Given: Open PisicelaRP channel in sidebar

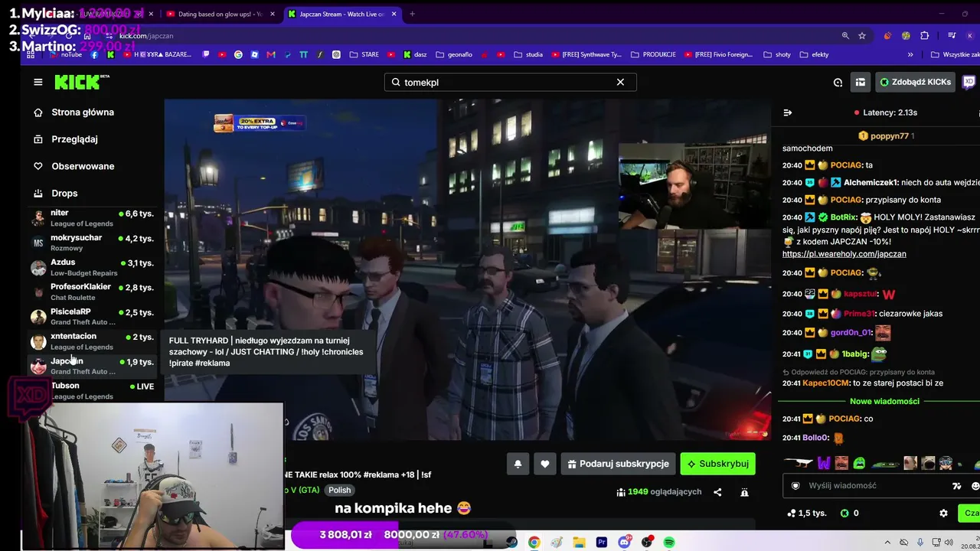Looking at the screenshot, I should pos(93,317).
